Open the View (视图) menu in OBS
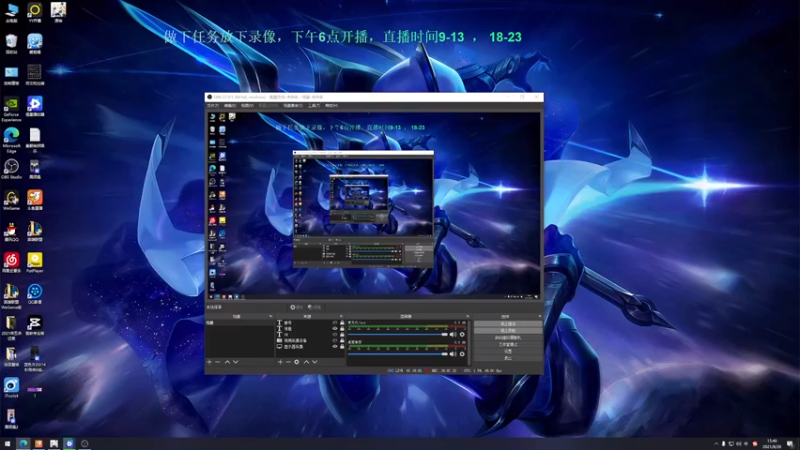The image size is (800, 450). [247, 106]
